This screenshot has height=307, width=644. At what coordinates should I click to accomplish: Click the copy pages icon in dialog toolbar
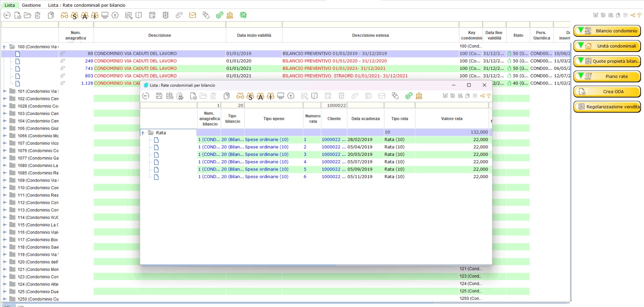click(227, 96)
